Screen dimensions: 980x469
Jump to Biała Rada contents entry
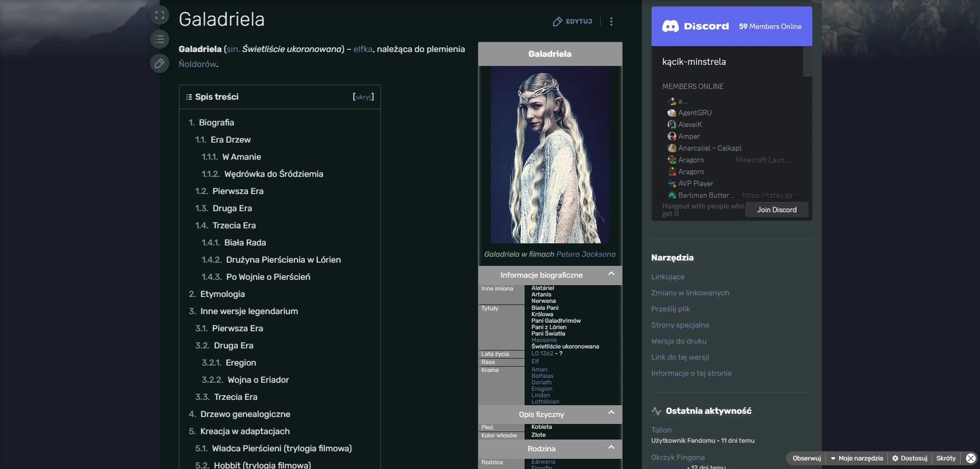(x=245, y=243)
